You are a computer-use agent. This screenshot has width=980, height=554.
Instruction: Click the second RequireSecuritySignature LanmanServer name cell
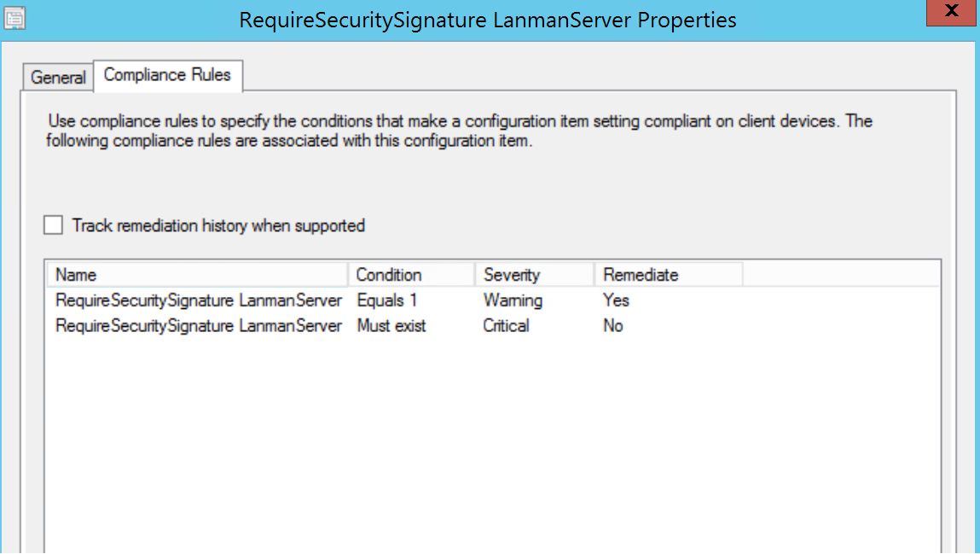(x=198, y=325)
